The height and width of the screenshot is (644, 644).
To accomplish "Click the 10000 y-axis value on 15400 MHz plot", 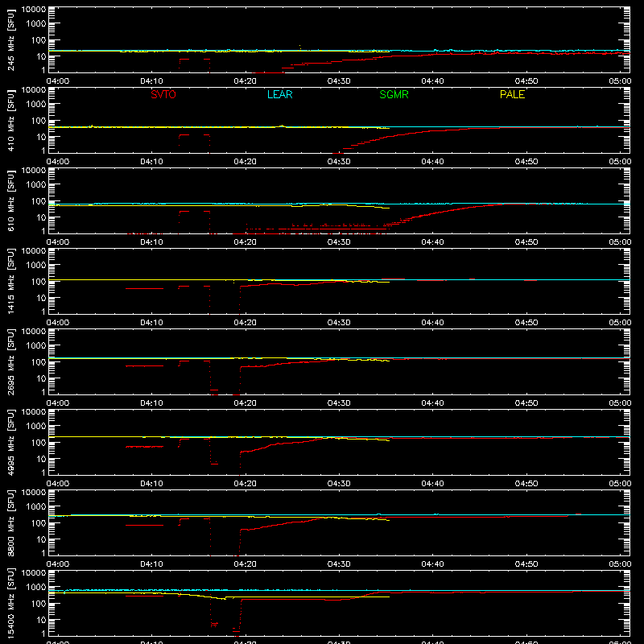I will tap(34, 573).
